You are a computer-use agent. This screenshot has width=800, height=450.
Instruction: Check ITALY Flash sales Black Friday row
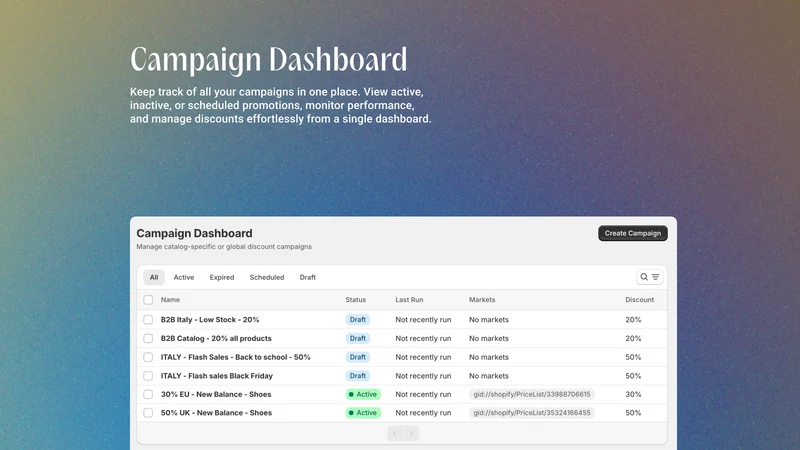point(148,376)
